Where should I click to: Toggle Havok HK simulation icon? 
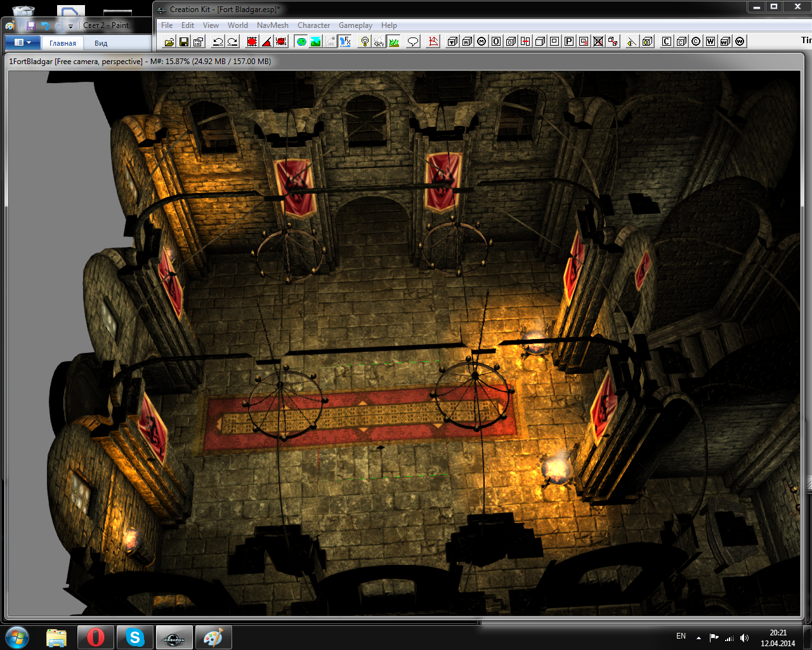(x=331, y=41)
